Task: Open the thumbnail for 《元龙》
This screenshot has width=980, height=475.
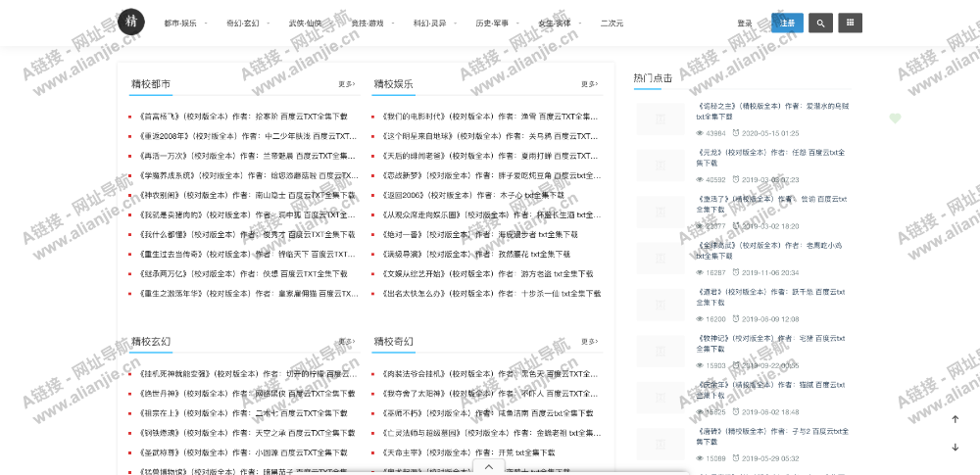Action: click(x=661, y=166)
